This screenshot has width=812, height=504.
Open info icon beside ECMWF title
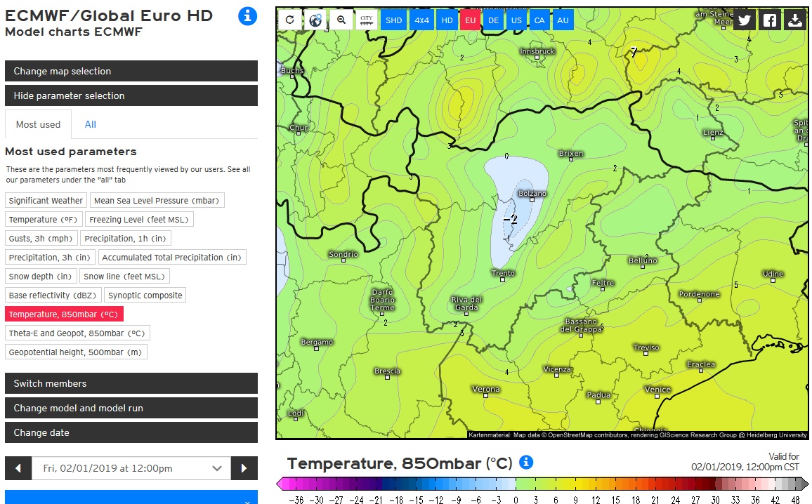point(247,17)
